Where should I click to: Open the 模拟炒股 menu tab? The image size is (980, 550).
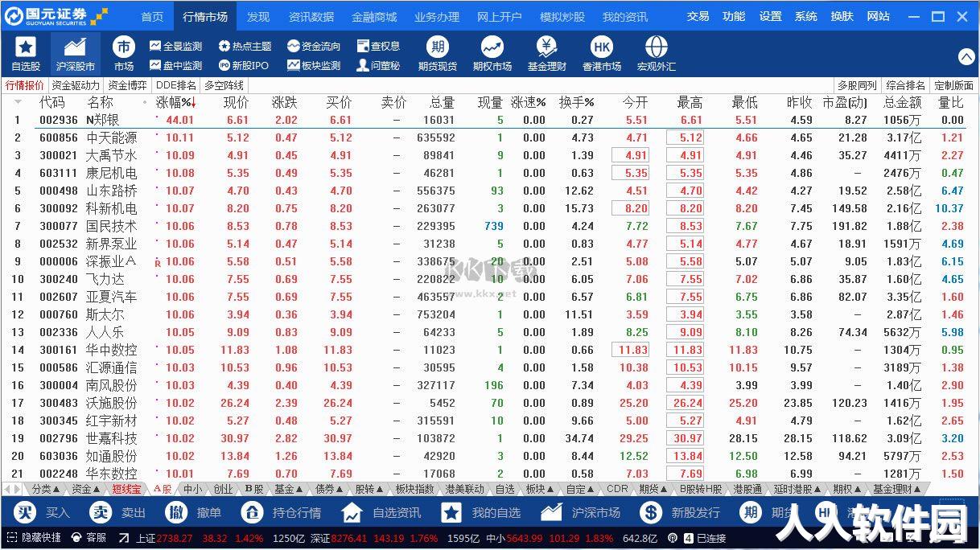pos(562,16)
